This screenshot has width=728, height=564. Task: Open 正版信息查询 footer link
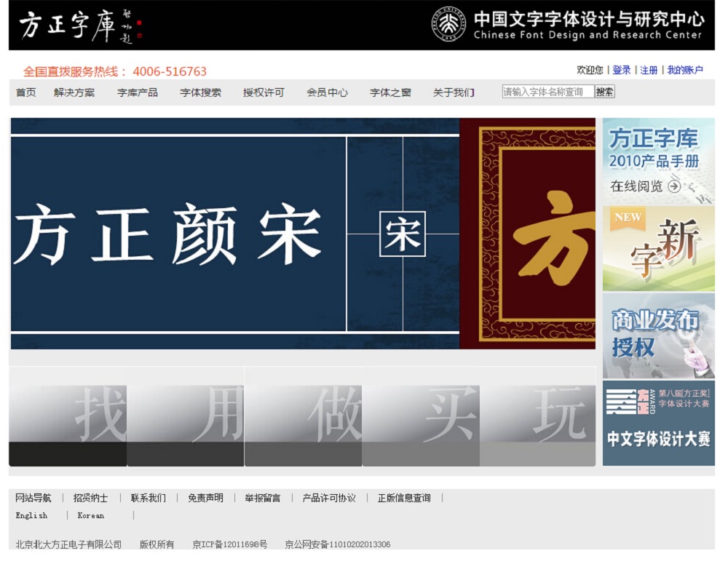[x=404, y=498]
